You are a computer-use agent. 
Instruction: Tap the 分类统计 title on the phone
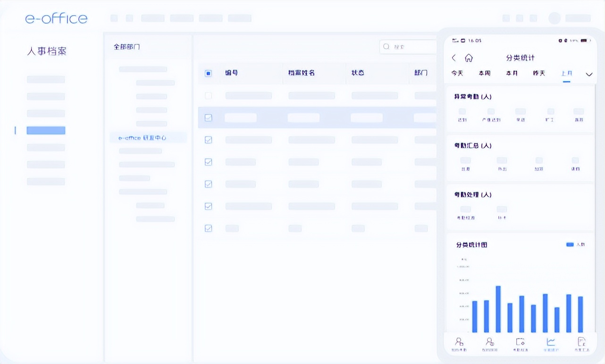click(x=520, y=58)
